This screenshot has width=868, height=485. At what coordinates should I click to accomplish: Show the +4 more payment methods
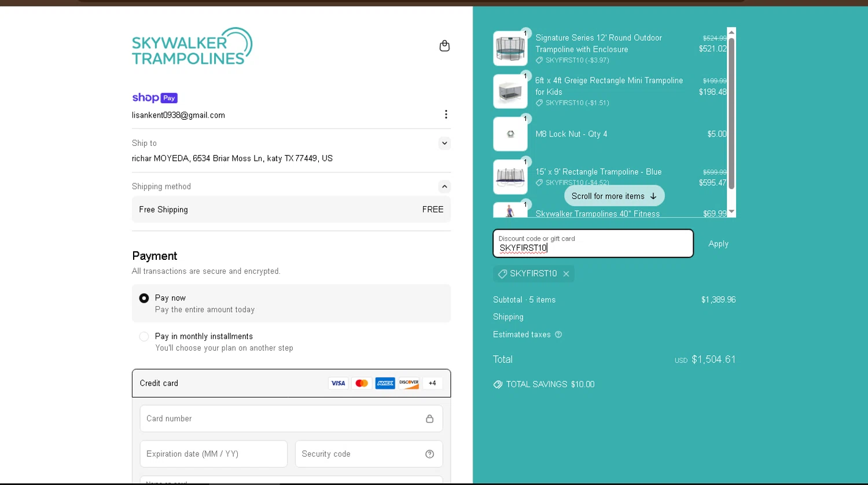[432, 383]
